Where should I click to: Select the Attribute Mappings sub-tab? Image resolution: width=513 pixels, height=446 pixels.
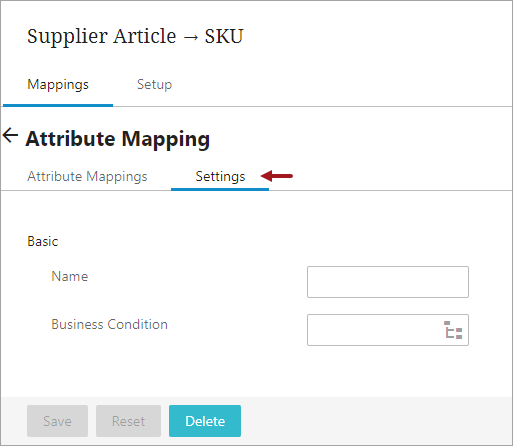pos(87,176)
